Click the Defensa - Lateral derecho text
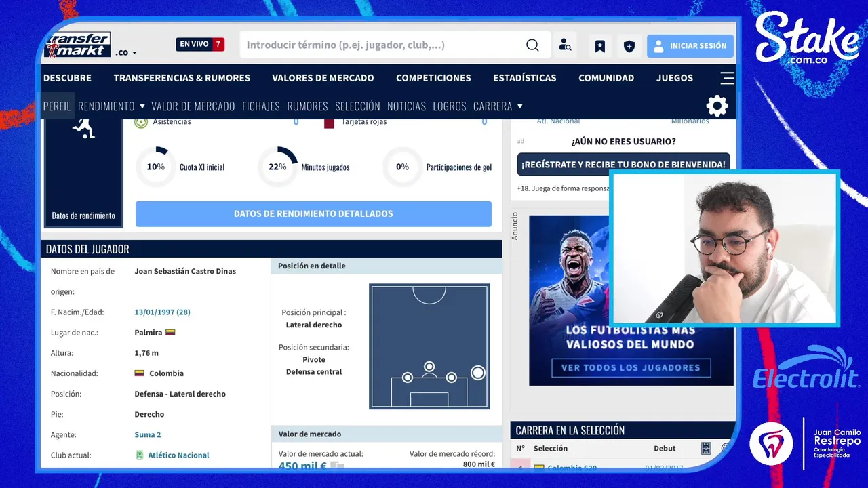The height and width of the screenshot is (488, 868). pos(180,394)
